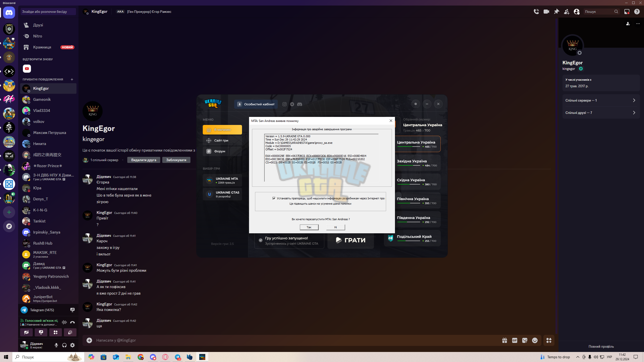Toggle noise suppression in voice panel

64,322
